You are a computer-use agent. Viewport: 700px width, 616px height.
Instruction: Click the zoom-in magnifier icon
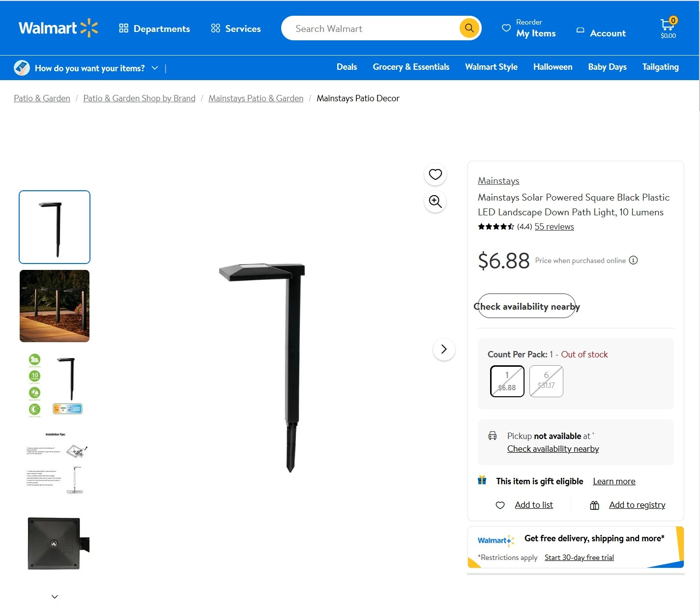pos(435,202)
